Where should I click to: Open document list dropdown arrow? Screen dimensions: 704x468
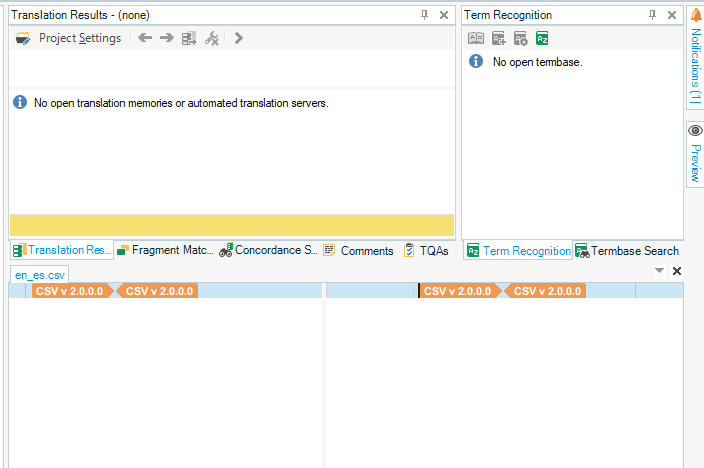point(659,271)
